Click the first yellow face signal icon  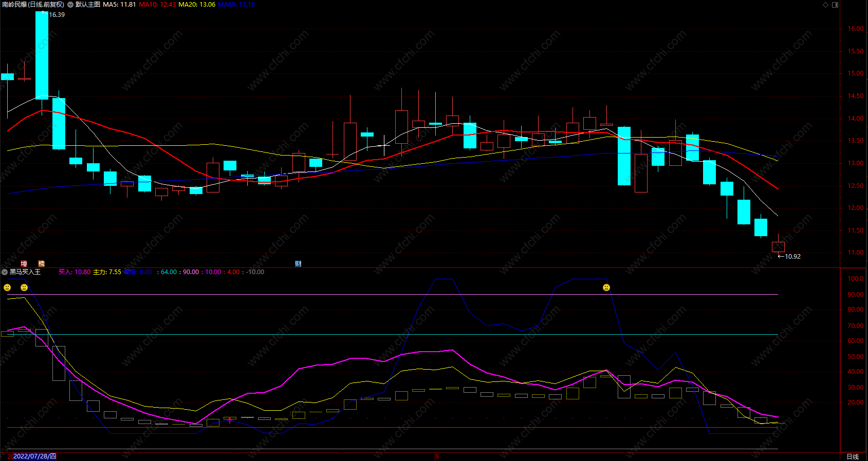click(x=7, y=287)
